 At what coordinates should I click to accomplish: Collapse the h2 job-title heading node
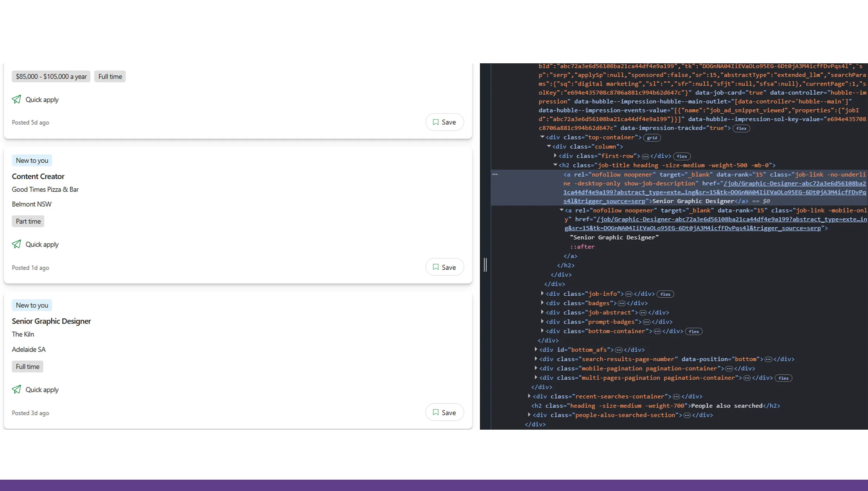(555, 165)
